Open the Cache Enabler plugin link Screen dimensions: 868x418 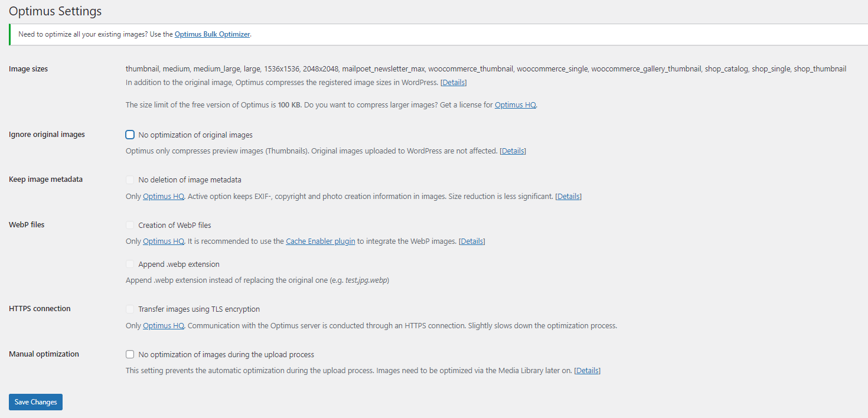click(321, 241)
